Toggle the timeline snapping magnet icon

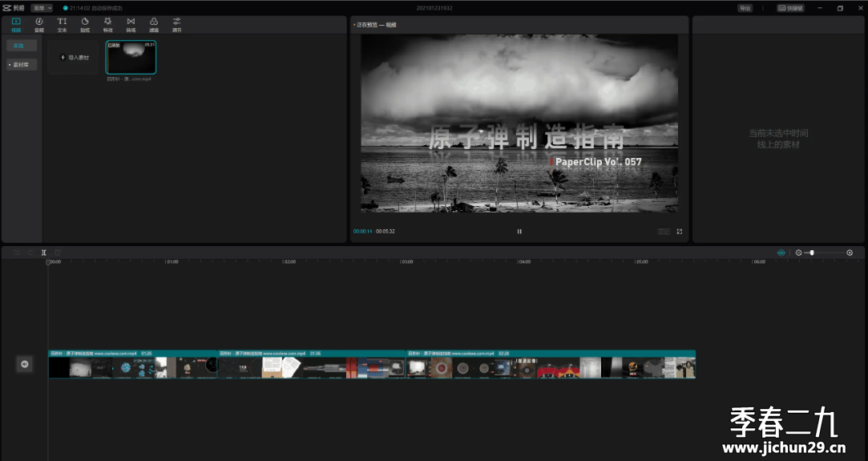781,253
